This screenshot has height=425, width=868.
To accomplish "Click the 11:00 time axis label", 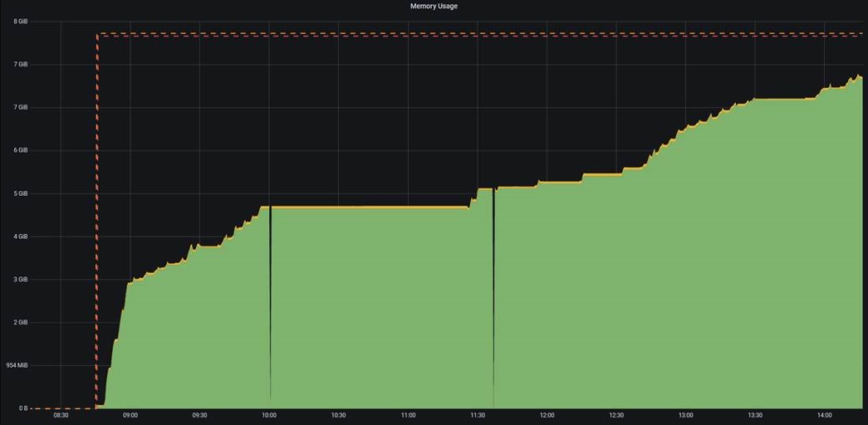I will pos(408,415).
